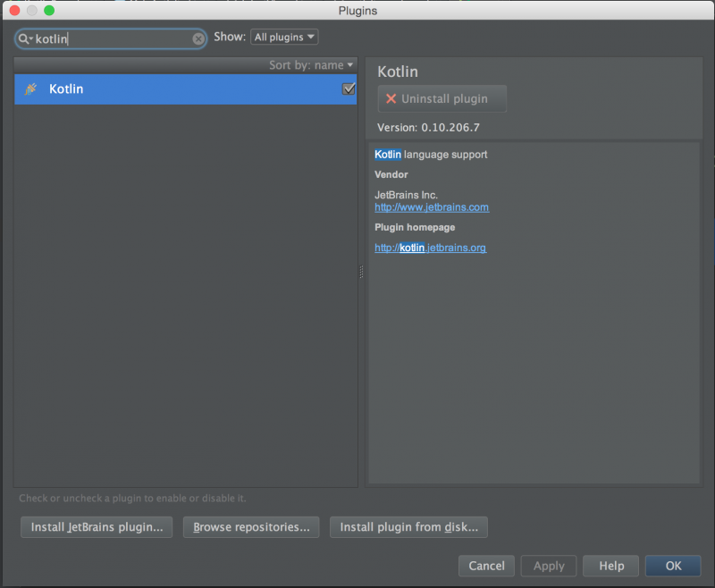Open the Show: All plugins dropdown
715x588 pixels.
click(x=284, y=37)
